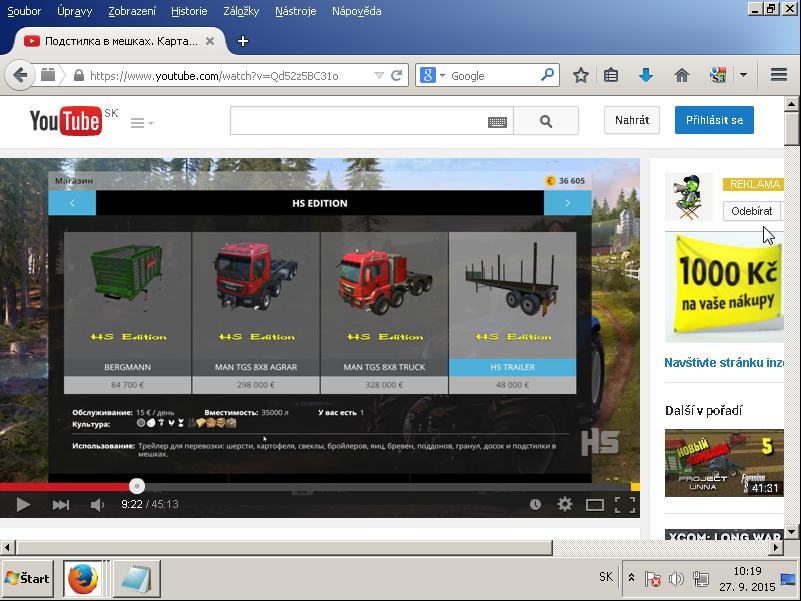This screenshot has height=601, width=801.
Task: Open Firefox downloads arrow
Action: [x=645, y=75]
